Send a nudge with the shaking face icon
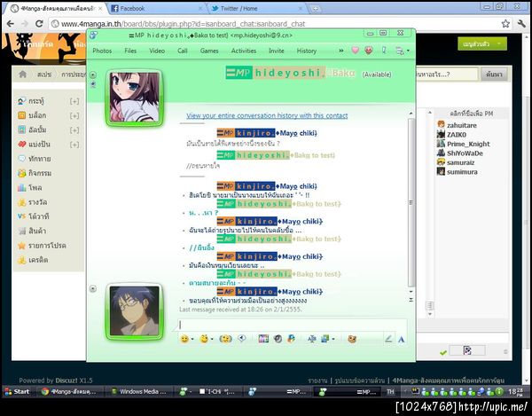 225,339
